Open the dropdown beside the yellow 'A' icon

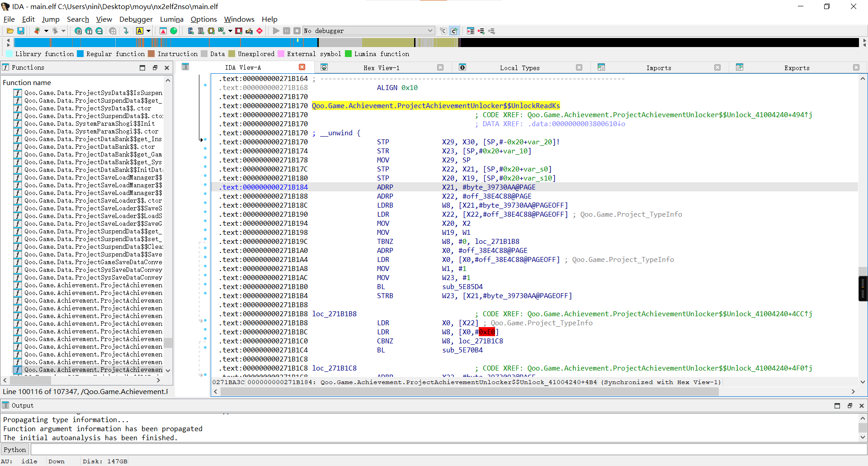(x=148, y=31)
